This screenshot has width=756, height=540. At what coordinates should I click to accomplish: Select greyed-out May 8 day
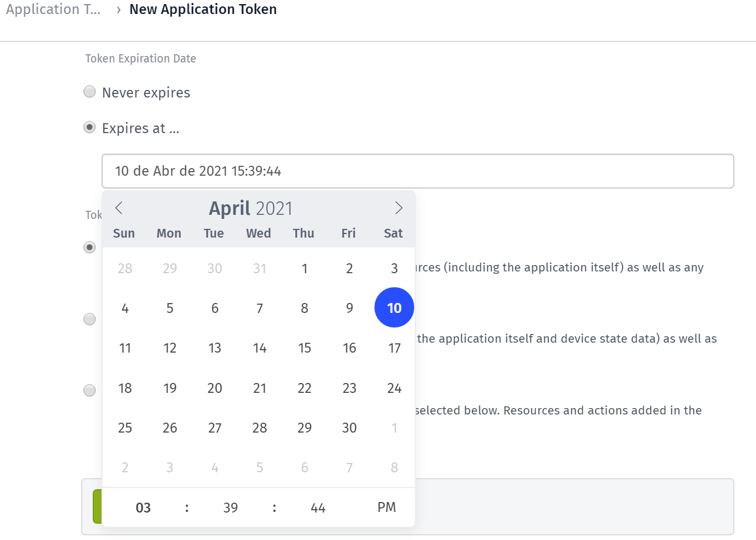(394, 468)
